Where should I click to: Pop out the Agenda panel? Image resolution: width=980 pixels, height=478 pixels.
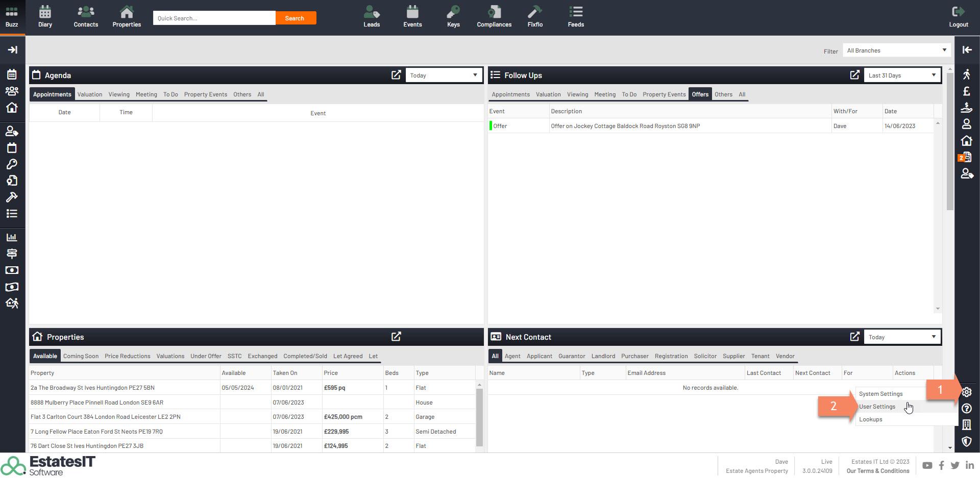point(396,75)
